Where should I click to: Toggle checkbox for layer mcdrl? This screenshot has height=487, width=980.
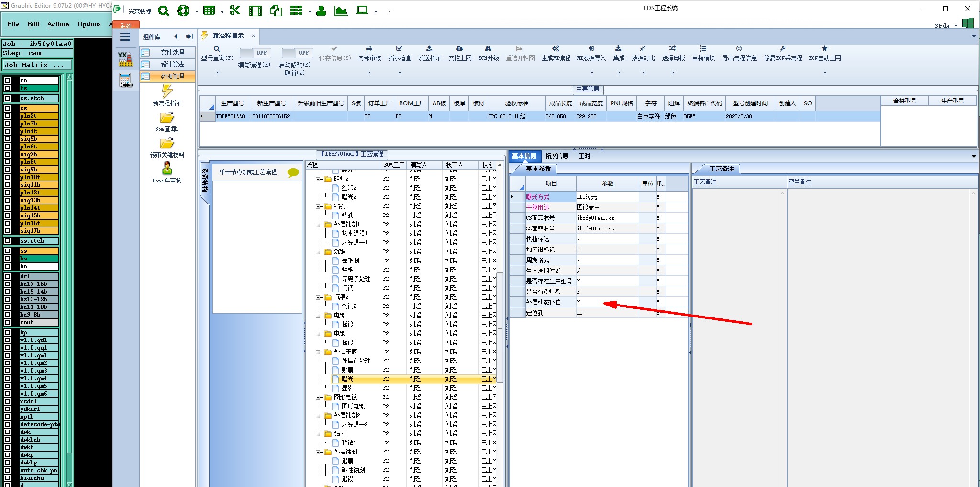tap(8, 401)
